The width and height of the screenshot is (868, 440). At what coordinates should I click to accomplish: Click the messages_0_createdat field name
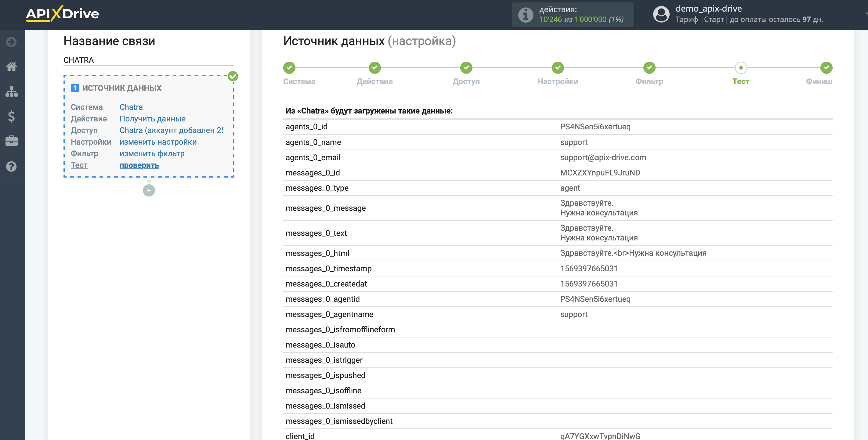click(326, 284)
